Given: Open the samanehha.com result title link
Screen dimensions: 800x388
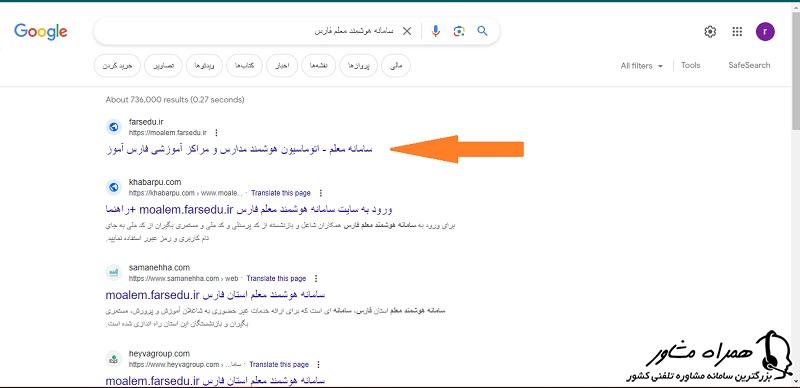Looking at the screenshot, I should coord(215,295).
